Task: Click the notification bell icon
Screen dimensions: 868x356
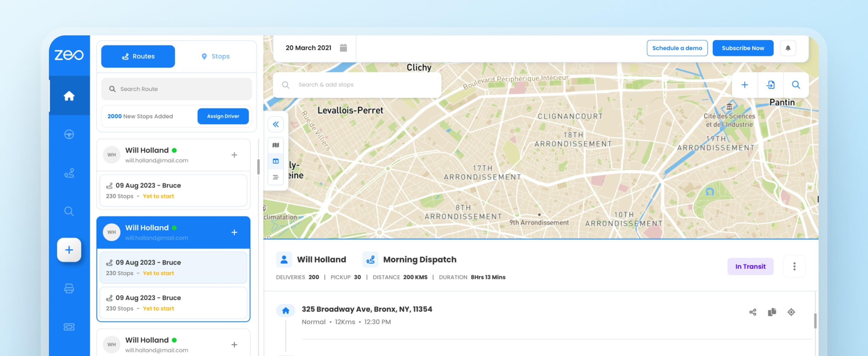Action: pyautogui.click(x=788, y=48)
